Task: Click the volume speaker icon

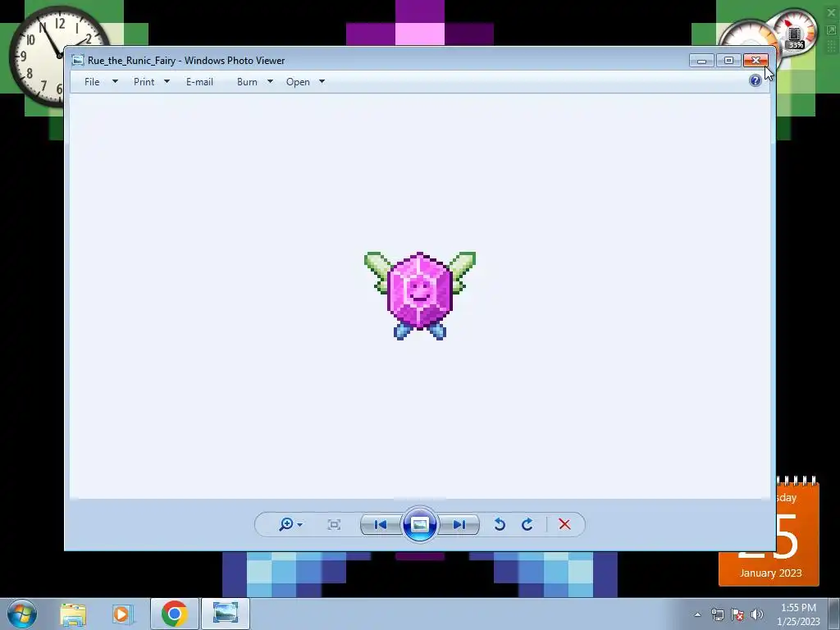Action: point(757,614)
